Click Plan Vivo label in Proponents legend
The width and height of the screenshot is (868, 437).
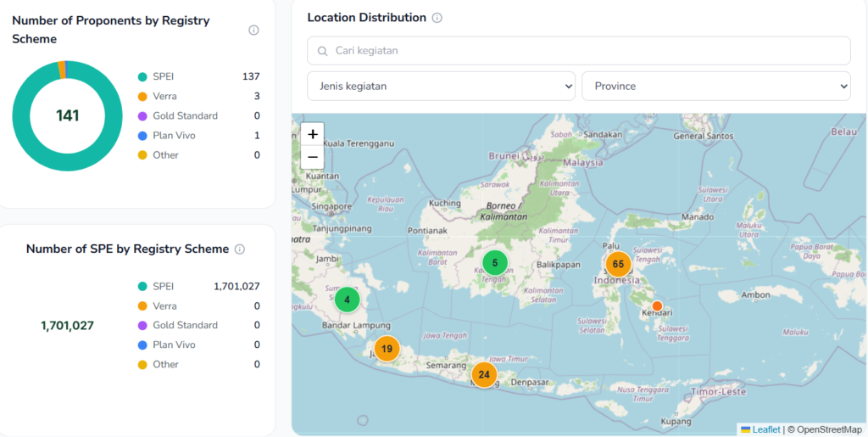click(174, 136)
